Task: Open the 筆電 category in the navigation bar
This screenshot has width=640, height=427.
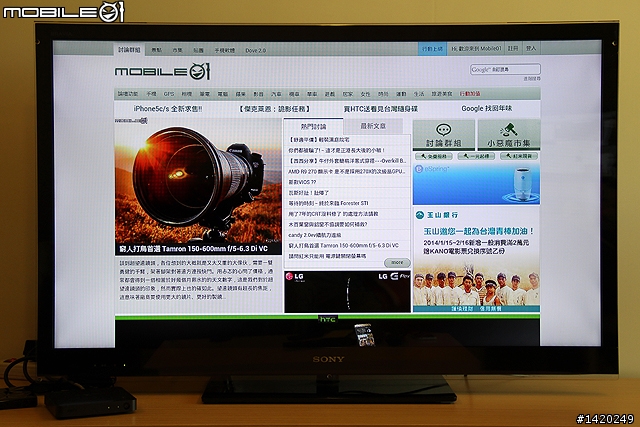Action: point(204,94)
